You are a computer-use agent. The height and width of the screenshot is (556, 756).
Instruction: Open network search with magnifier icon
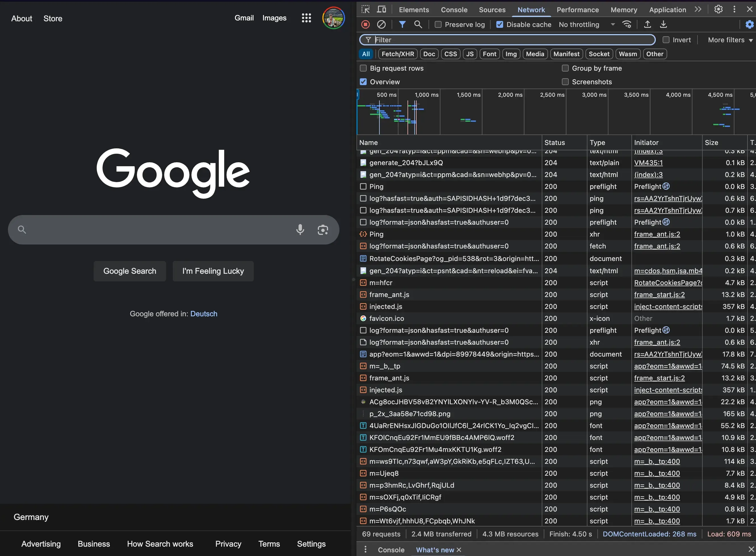[418, 24]
